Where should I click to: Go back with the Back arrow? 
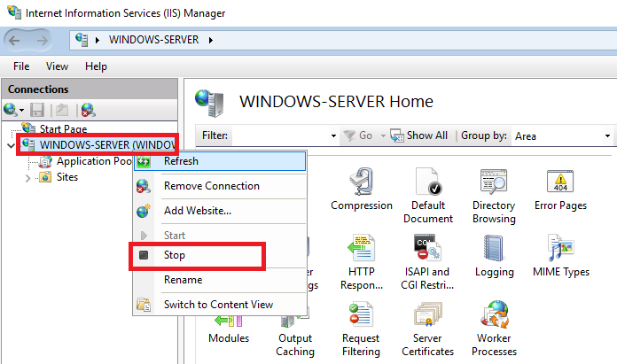click(14, 40)
